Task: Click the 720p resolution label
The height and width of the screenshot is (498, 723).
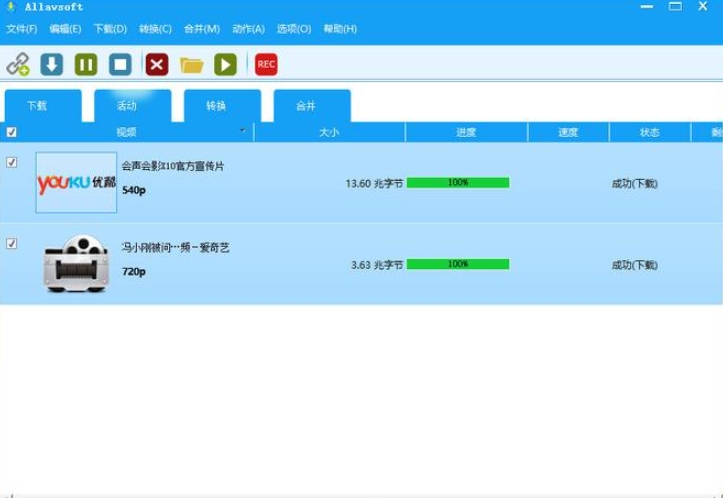Action: (x=134, y=271)
